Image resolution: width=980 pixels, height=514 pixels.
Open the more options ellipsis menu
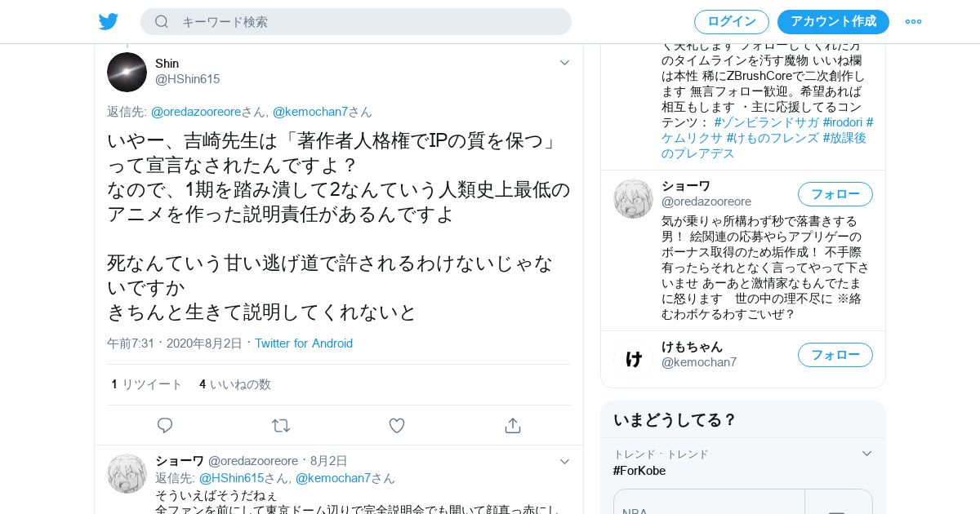click(x=913, y=22)
